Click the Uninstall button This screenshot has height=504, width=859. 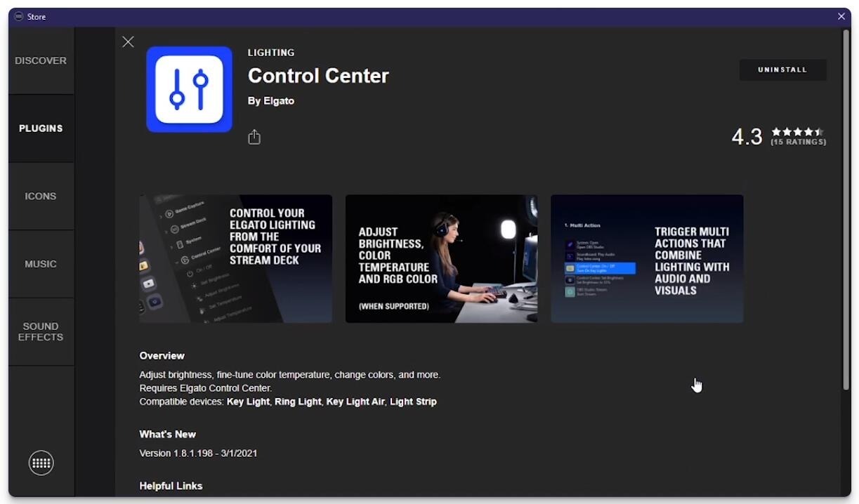[x=782, y=70]
